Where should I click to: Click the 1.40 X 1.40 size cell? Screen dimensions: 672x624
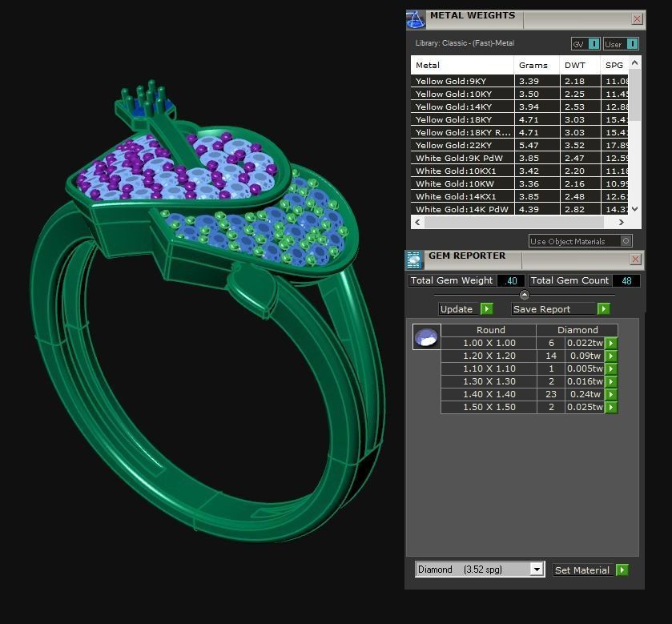489,394
